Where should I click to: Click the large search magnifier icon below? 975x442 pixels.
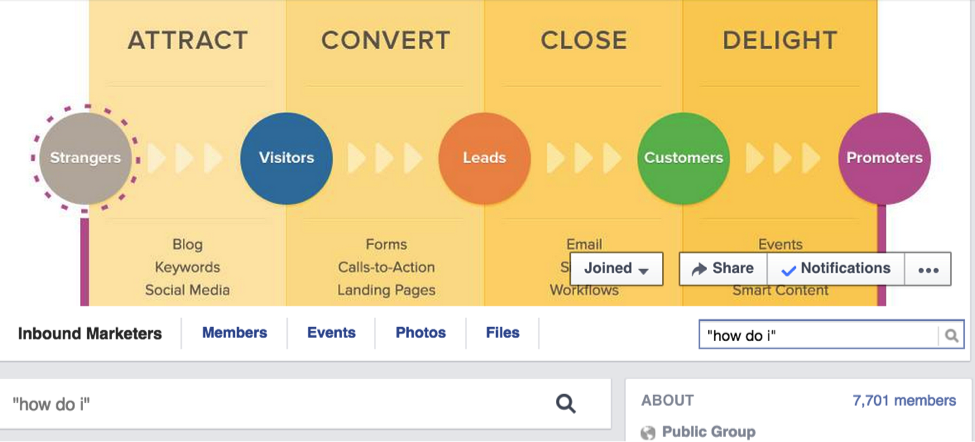click(566, 404)
